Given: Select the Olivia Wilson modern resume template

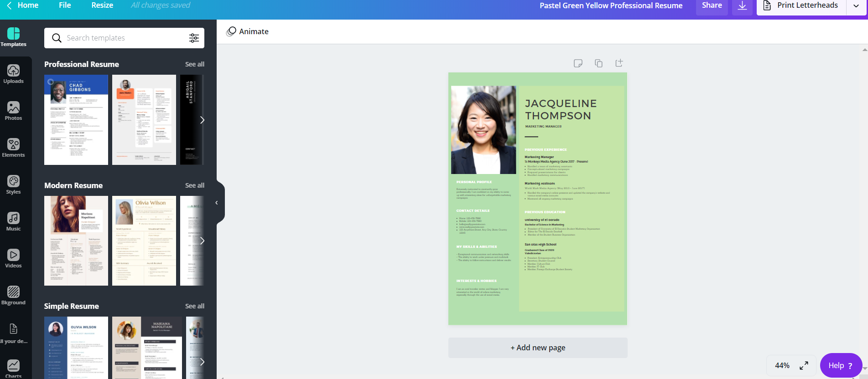Looking at the screenshot, I should point(144,241).
